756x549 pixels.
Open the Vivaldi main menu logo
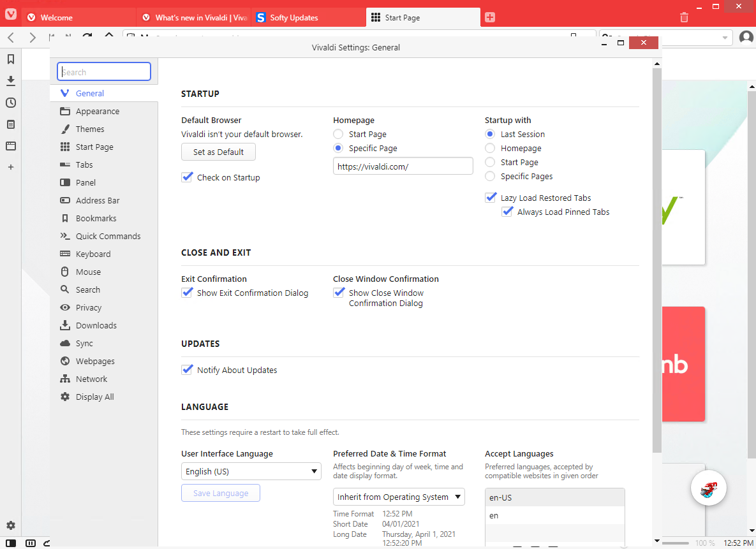click(x=11, y=15)
